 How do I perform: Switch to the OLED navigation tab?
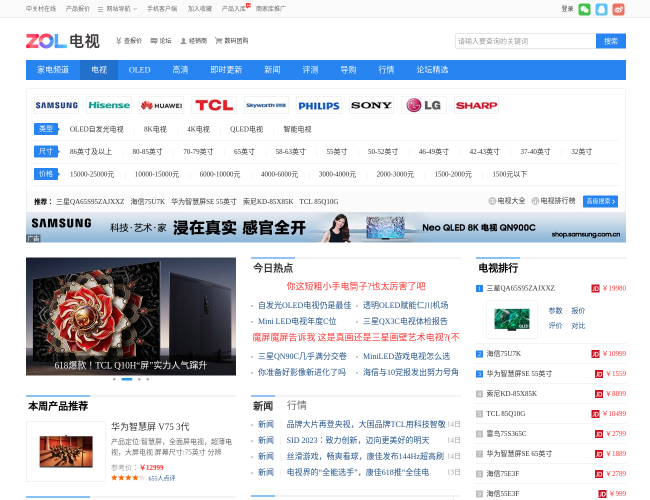pyautogui.click(x=139, y=70)
